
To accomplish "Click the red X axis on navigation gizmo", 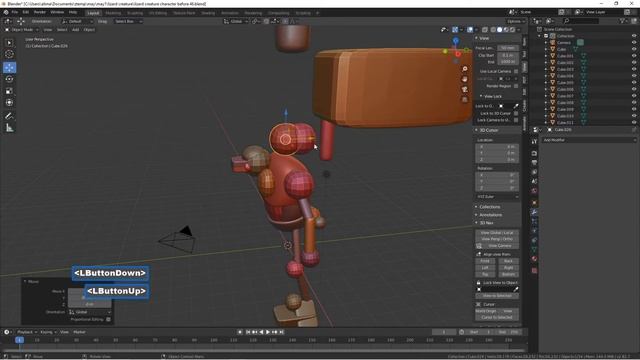I will [x=458, y=54].
